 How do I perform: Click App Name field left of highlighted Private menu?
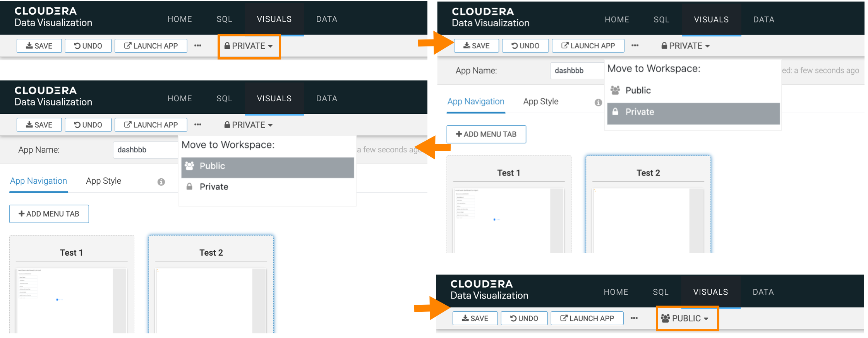pyautogui.click(x=577, y=70)
